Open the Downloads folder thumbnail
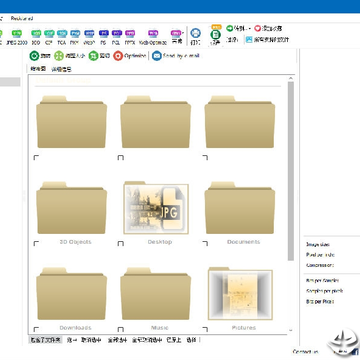This screenshot has height=360, width=360. [x=72, y=294]
